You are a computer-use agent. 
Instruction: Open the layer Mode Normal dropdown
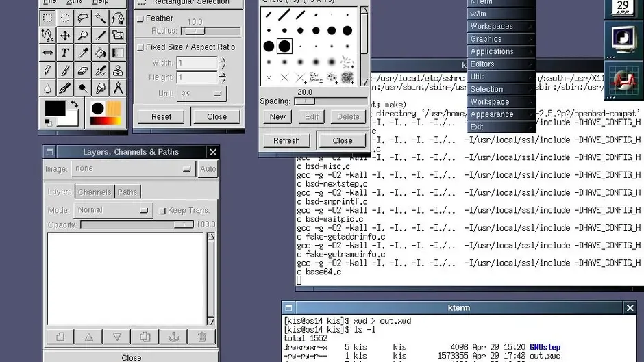(x=113, y=210)
